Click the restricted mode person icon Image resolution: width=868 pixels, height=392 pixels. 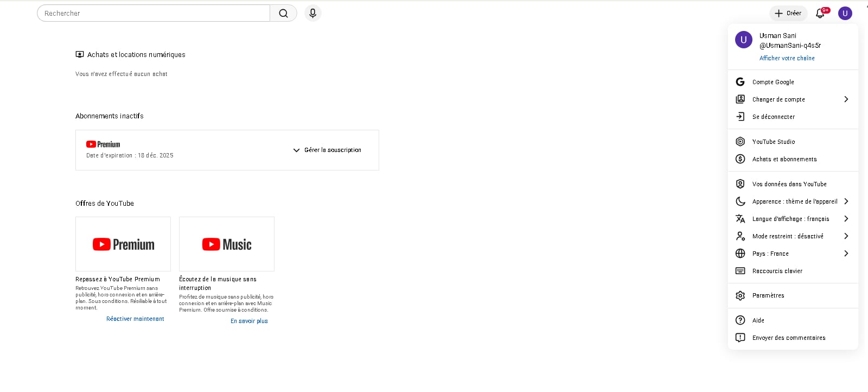[x=740, y=236]
